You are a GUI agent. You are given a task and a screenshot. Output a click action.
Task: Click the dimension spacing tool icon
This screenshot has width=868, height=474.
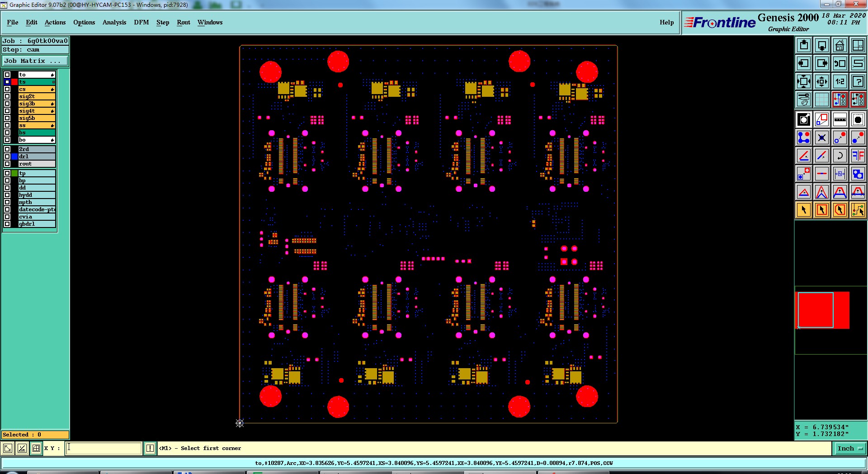tap(840, 174)
